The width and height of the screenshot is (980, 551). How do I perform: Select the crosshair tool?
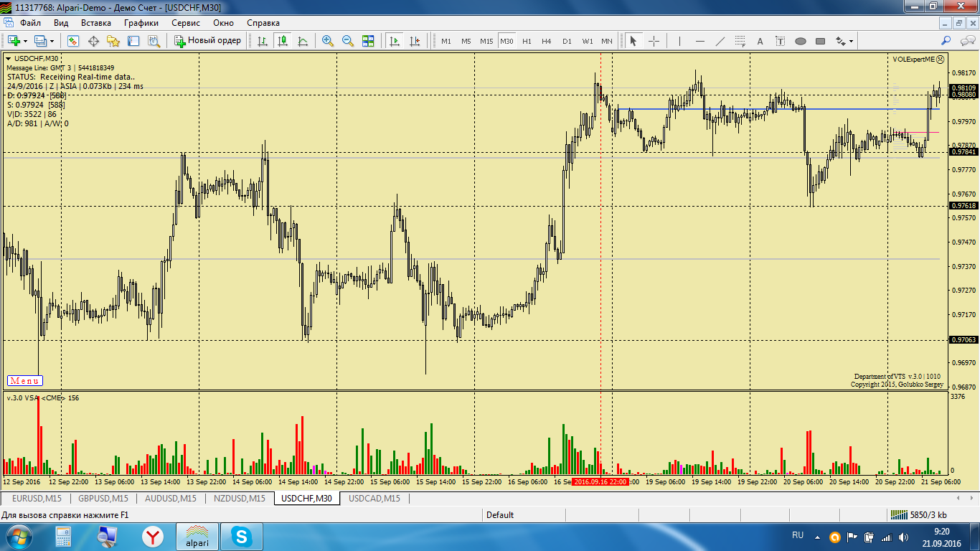coord(654,41)
